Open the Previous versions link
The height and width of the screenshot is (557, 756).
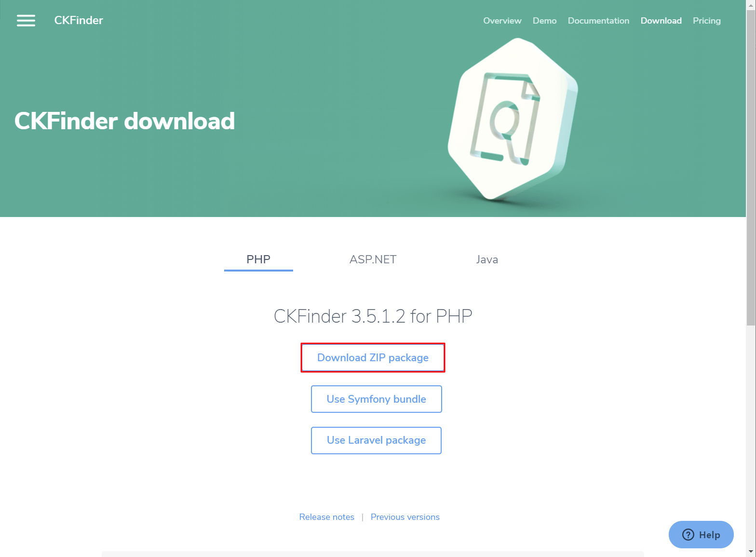(405, 517)
